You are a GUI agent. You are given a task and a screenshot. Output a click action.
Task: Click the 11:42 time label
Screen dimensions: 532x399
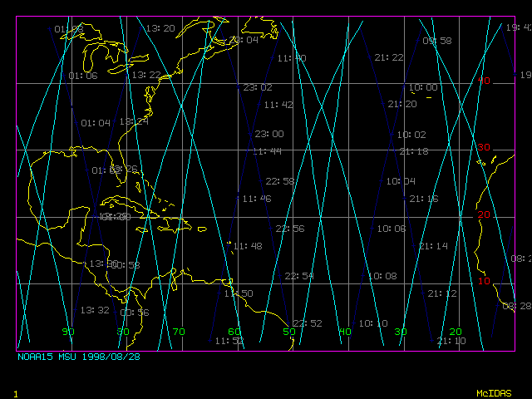pyautogui.click(x=278, y=105)
